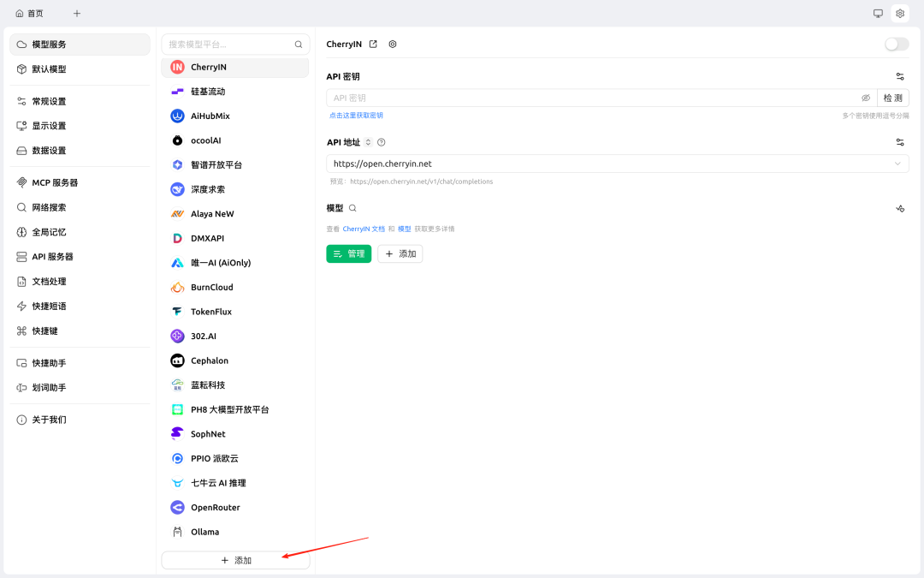This screenshot has width=924, height=578.
Task: Click the DMXAPI provider icon
Action: pos(177,238)
